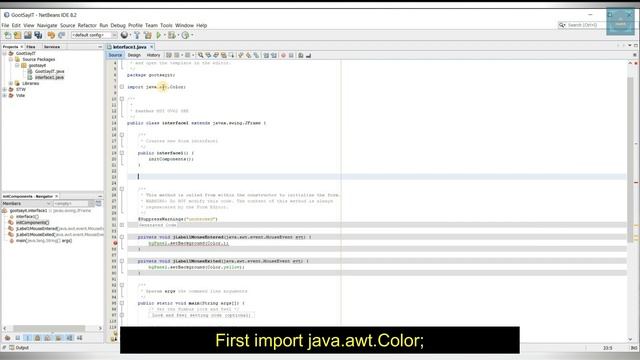
Task: Click the Profile Project clock icon
Action: click(185, 36)
